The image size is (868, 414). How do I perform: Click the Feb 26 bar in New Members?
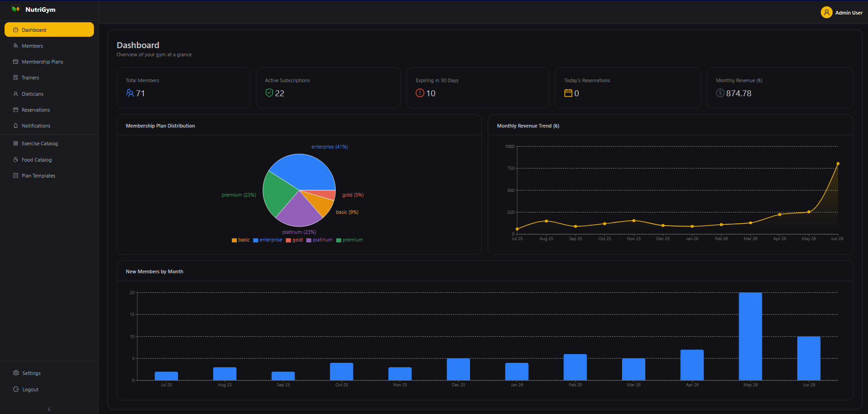pyautogui.click(x=575, y=367)
